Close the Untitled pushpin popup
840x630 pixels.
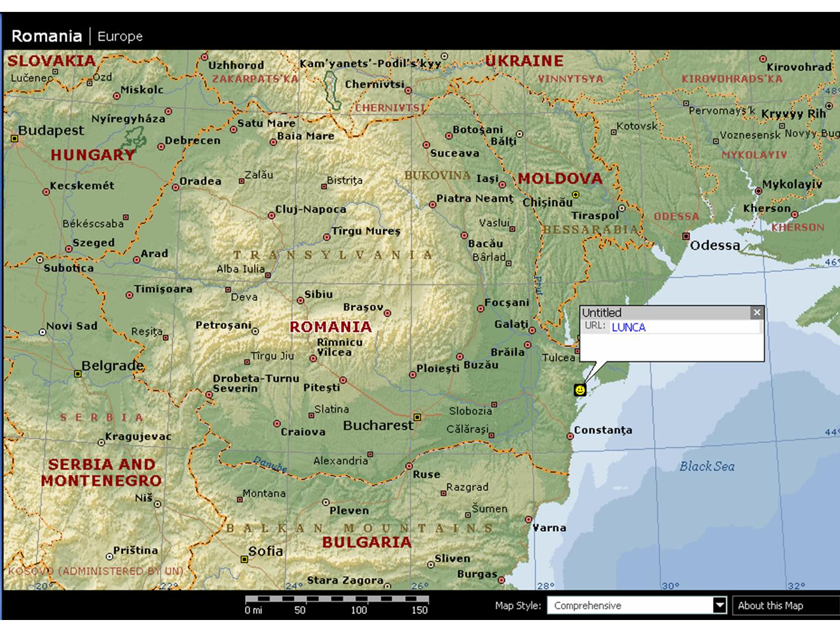click(757, 312)
